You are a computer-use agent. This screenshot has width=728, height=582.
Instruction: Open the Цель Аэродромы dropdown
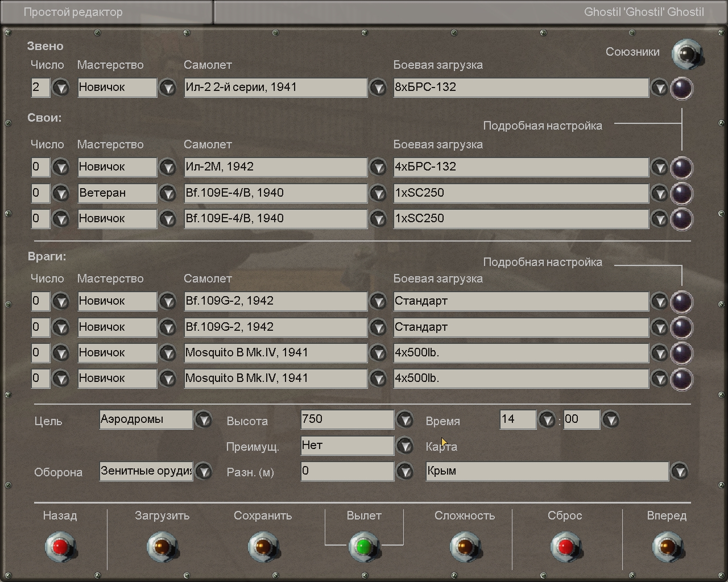tap(203, 420)
